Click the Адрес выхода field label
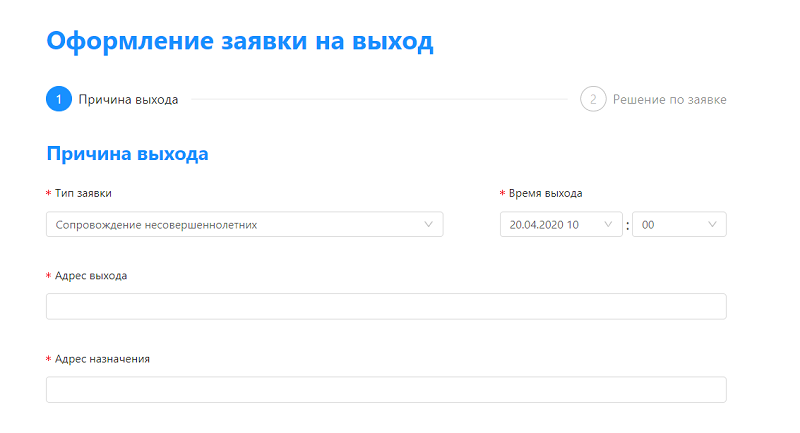 click(x=91, y=276)
